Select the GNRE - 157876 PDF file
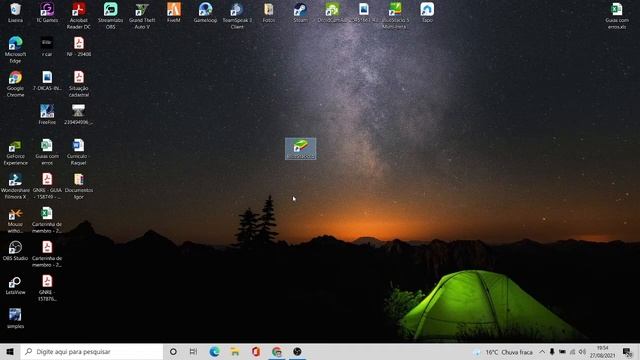The width and height of the screenshot is (640, 360). (47, 288)
